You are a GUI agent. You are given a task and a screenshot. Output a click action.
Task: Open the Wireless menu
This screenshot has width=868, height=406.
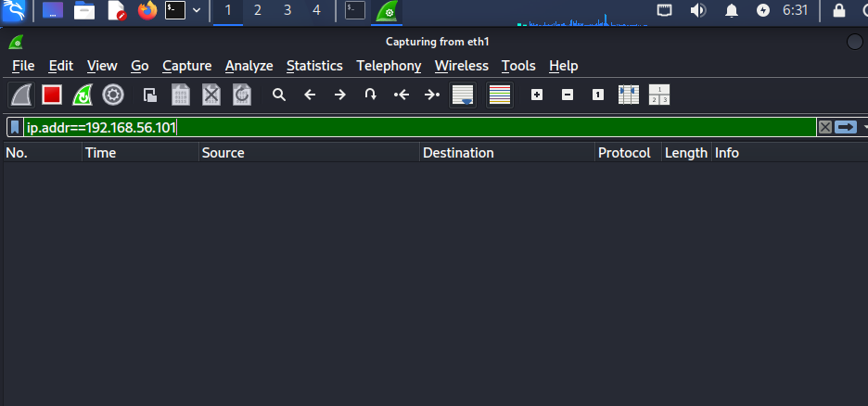[462, 66]
